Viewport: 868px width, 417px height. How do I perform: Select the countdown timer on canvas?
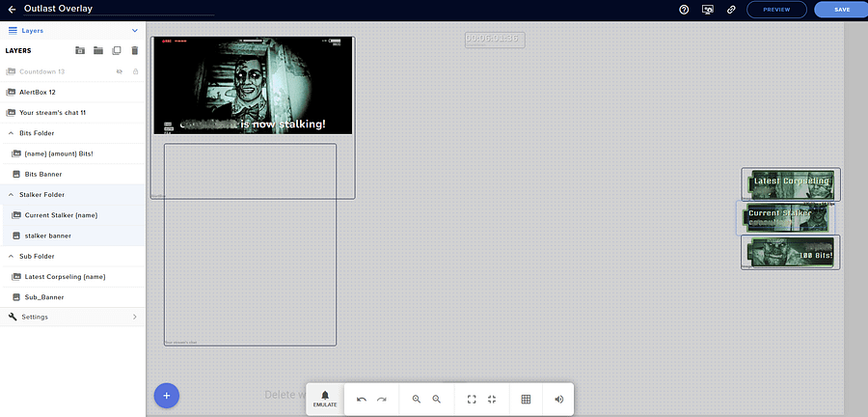click(x=495, y=39)
